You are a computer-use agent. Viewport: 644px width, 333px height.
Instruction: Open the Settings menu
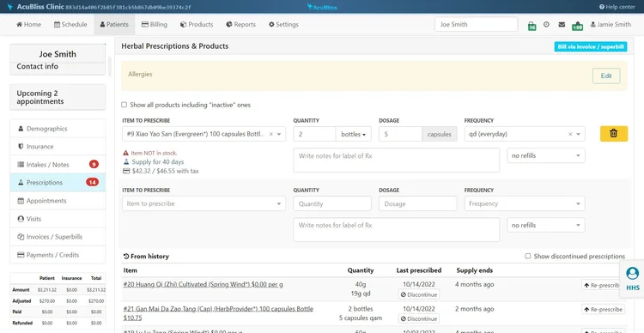click(283, 24)
